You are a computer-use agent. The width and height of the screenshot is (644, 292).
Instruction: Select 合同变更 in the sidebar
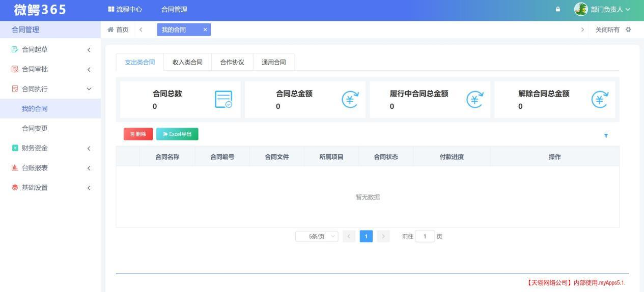click(x=35, y=128)
